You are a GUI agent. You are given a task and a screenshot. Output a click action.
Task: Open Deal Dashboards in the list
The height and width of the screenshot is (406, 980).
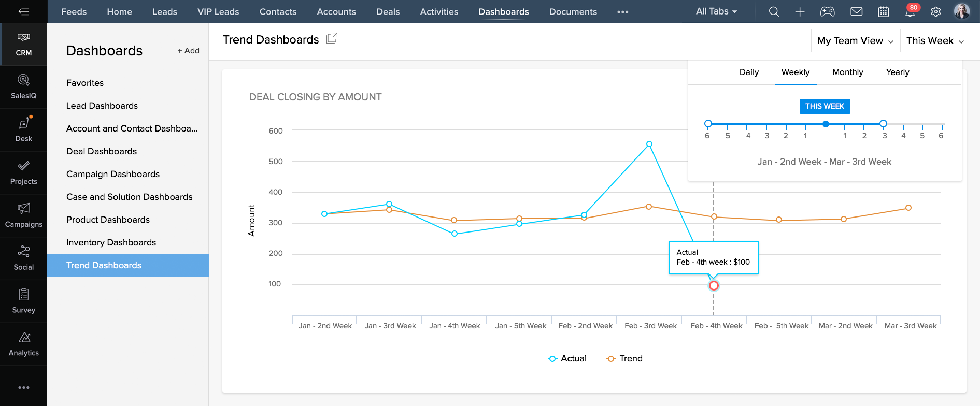102,151
